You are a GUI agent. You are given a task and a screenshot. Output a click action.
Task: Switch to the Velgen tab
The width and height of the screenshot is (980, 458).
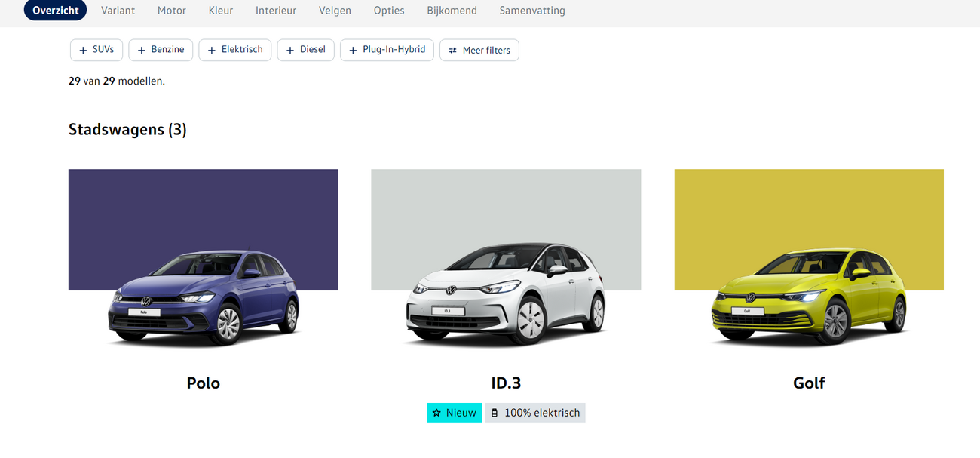click(335, 11)
